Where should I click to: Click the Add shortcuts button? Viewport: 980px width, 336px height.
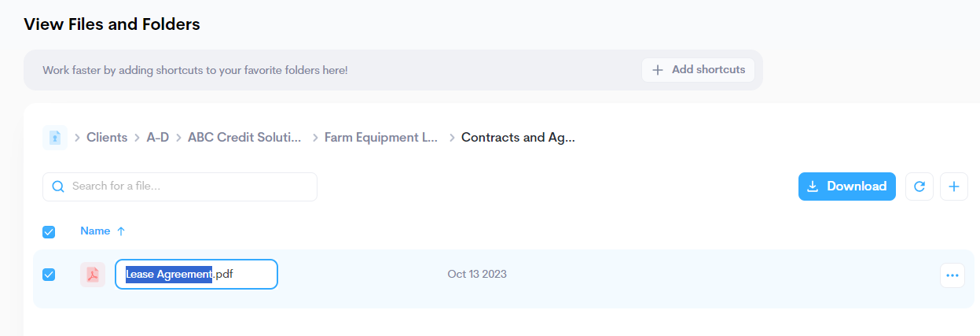coord(698,70)
